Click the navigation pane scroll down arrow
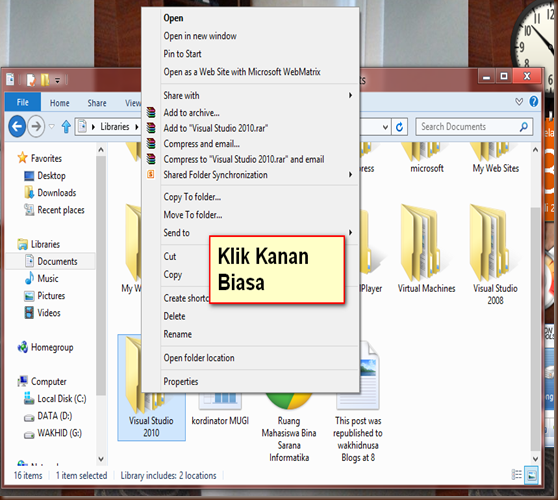Screen dimensions: 558x500 [x=101, y=459]
